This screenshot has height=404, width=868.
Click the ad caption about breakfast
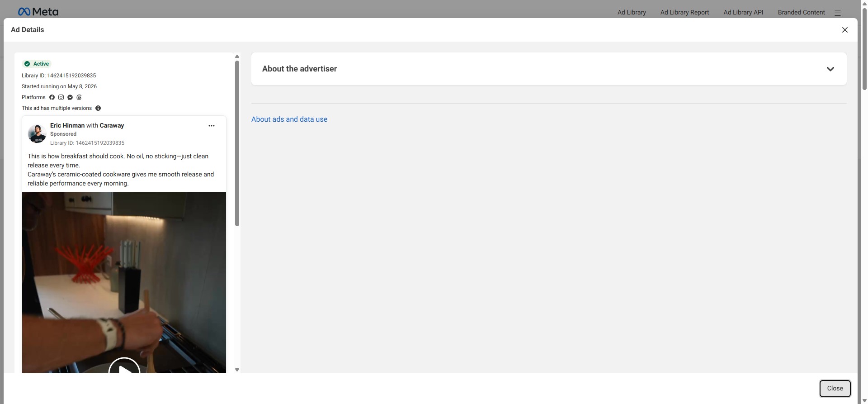pos(121,170)
